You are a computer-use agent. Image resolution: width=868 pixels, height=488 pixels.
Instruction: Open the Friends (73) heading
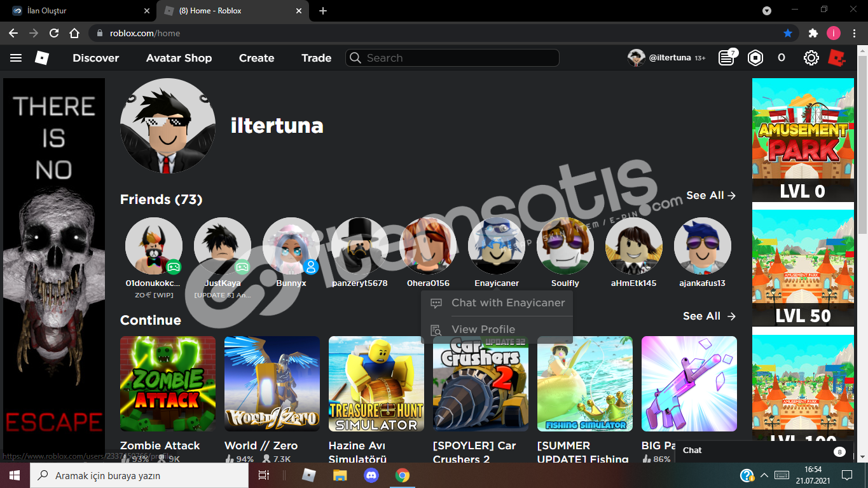[161, 200]
